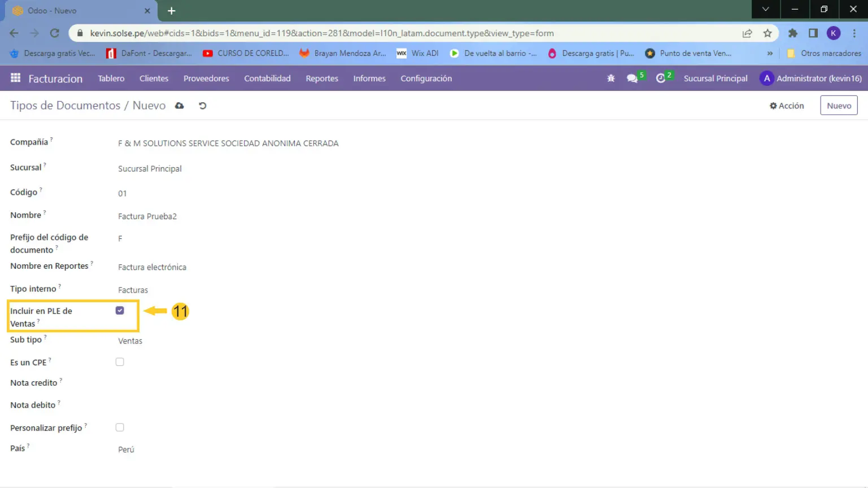Open CURSO DE CORELD... bookmark
Image resolution: width=868 pixels, height=488 pixels.
tap(246, 53)
